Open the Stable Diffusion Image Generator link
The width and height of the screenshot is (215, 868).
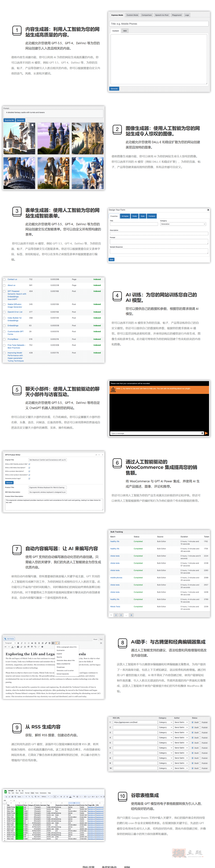pyautogui.click(x=15, y=306)
